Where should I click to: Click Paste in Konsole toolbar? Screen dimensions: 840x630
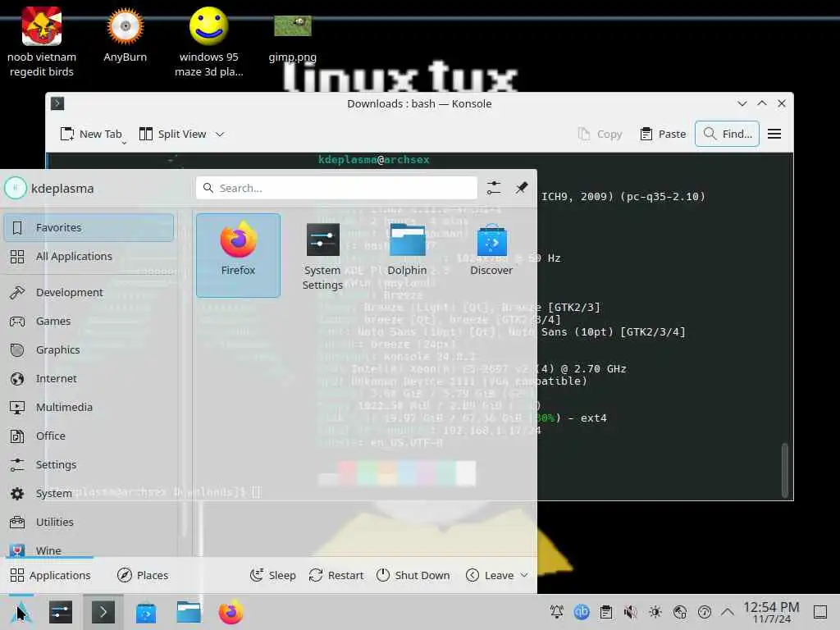[x=663, y=134]
